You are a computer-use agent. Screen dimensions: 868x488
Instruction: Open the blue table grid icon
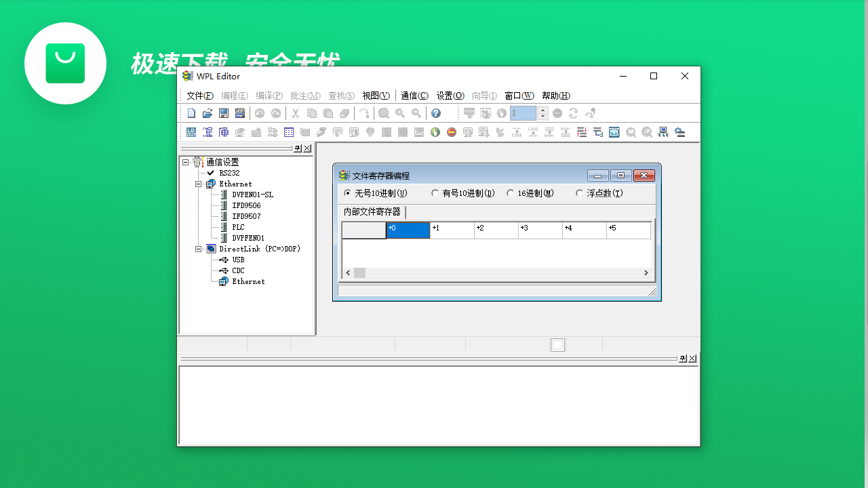coord(289,132)
